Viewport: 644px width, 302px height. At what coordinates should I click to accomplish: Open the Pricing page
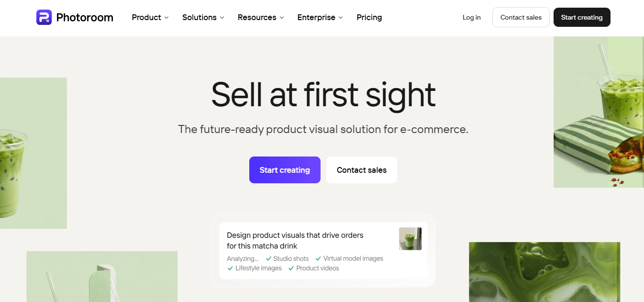point(369,17)
